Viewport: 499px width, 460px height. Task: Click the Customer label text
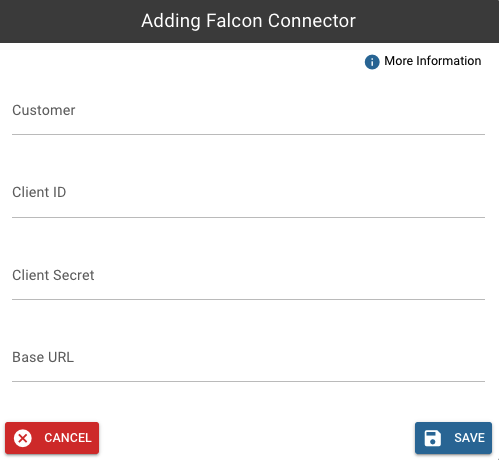[x=44, y=110]
